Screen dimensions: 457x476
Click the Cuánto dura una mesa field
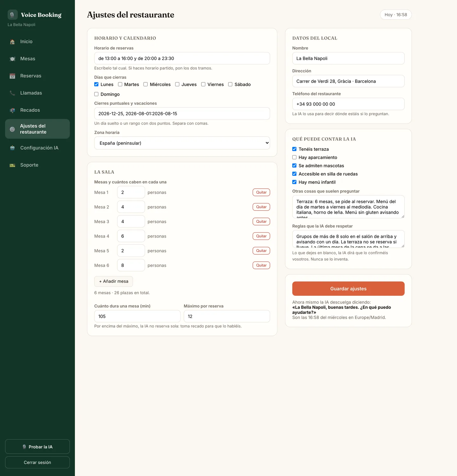pos(137,316)
